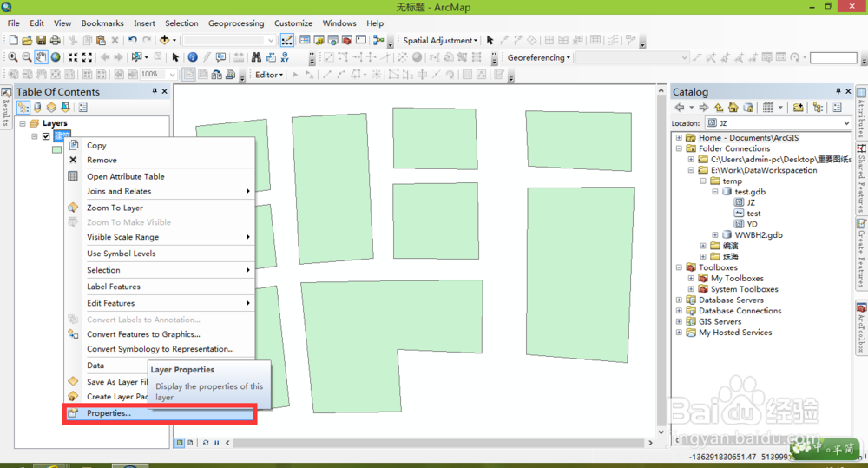Open the Search window icon
The height and width of the screenshot is (468, 868).
[x=332, y=40]
